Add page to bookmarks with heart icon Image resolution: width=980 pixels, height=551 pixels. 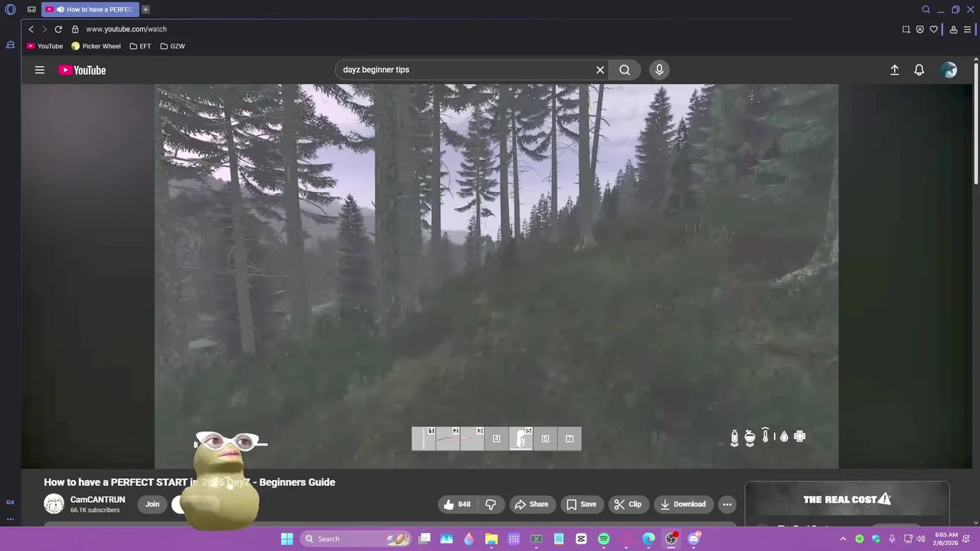click(933, 29)
